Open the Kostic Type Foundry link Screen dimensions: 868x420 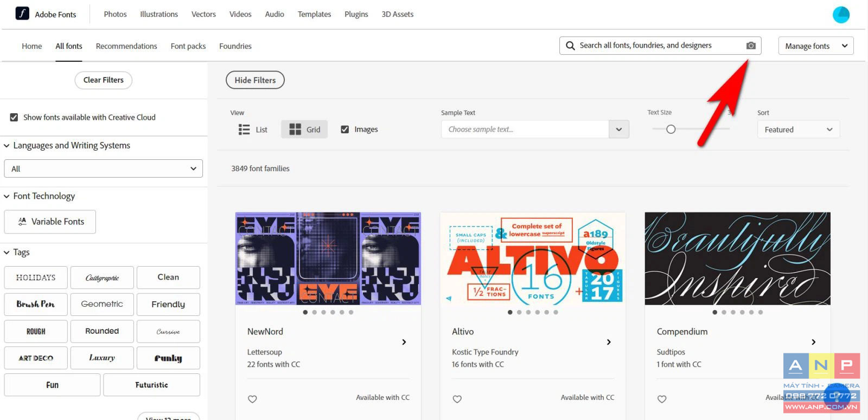[x=485, y=352]
